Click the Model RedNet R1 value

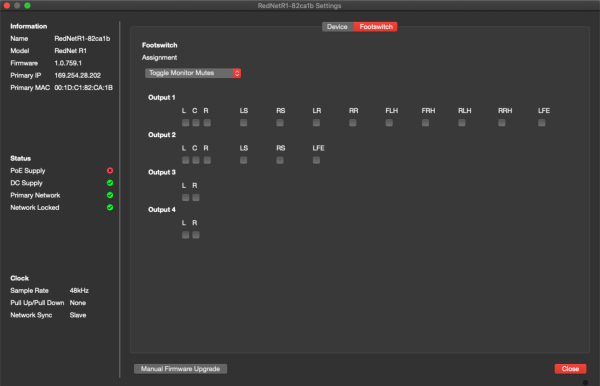(x=70, y=51)
